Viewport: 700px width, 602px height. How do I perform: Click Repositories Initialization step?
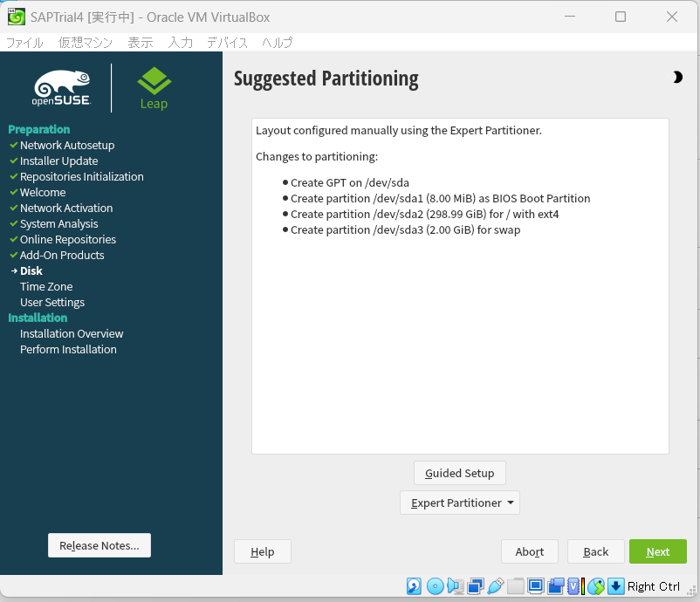pos(82,176)
